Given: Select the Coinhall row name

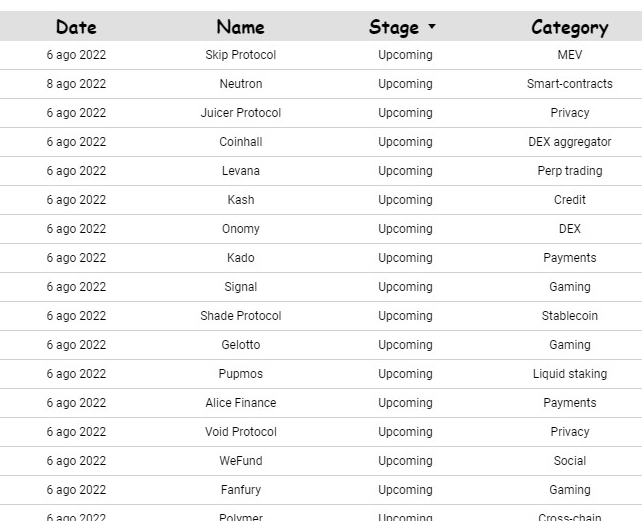Looking at the screenshot, I should pyautogui.click(x=240, y=142).
